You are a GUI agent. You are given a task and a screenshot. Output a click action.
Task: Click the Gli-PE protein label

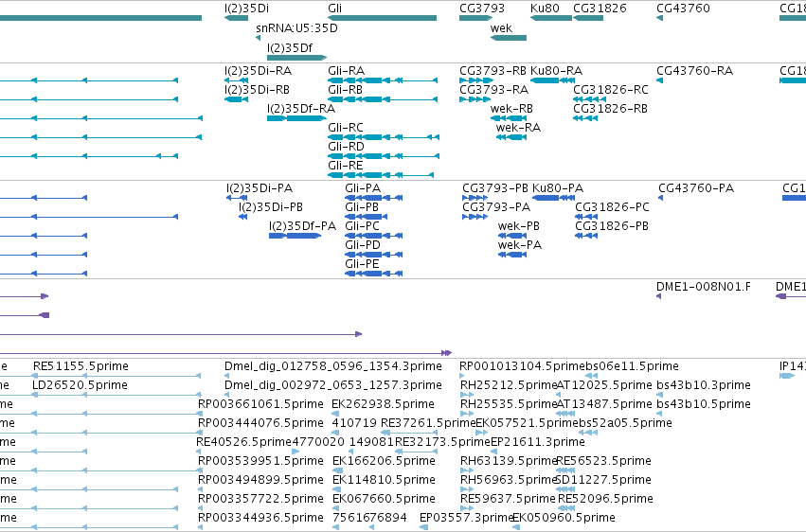coord(362,264)
